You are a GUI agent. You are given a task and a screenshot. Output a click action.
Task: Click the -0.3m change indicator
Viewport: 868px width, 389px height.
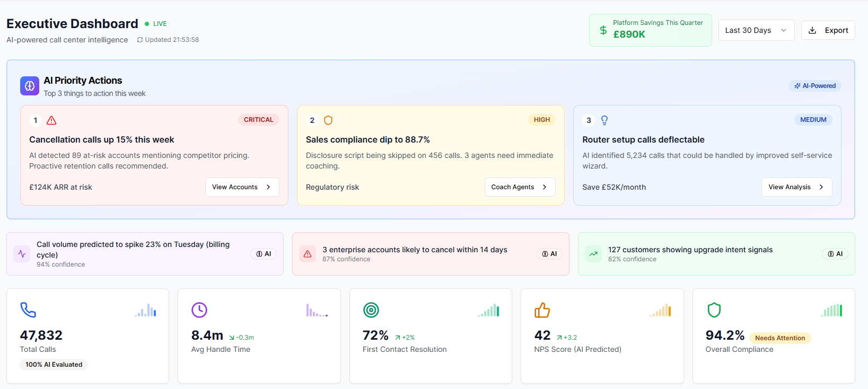[242, 338]
